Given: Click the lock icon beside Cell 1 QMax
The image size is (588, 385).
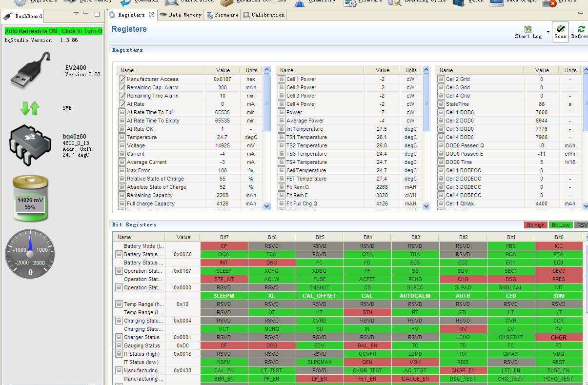Looking at the screenshot, I should (441, 203).
